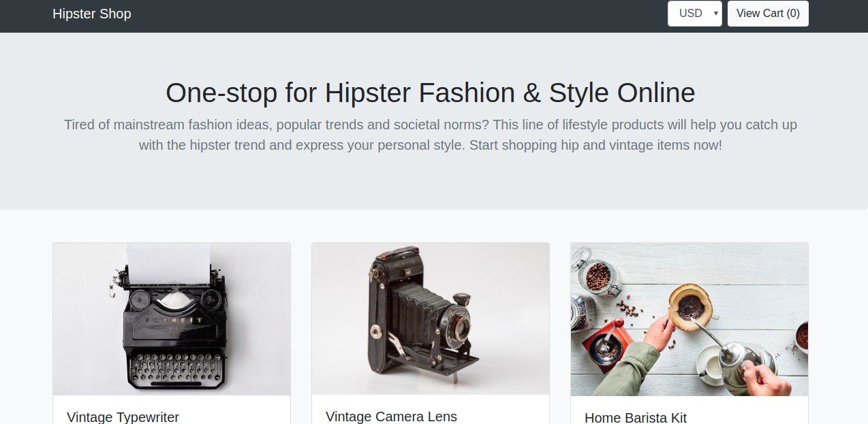Click the currency selector's small arrow
This screenshot has height=424, width=868.
(x=716, y=14)
